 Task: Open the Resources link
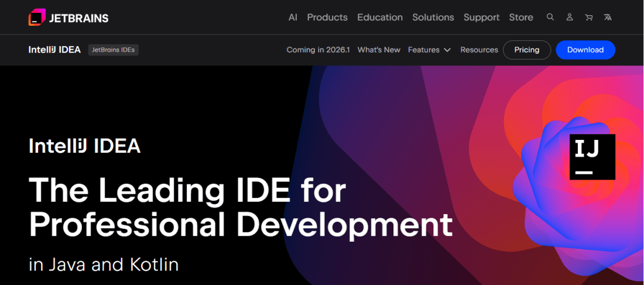[x=479, y=50]
